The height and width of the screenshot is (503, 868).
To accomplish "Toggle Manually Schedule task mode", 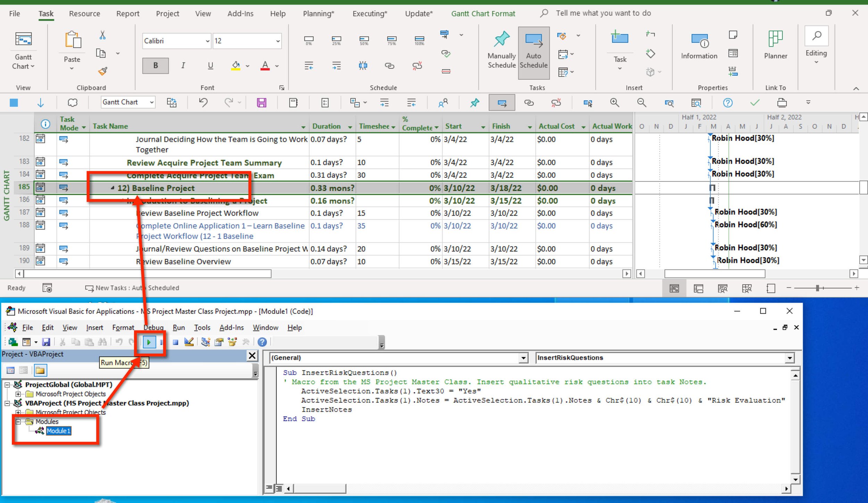I will point(501,50).
